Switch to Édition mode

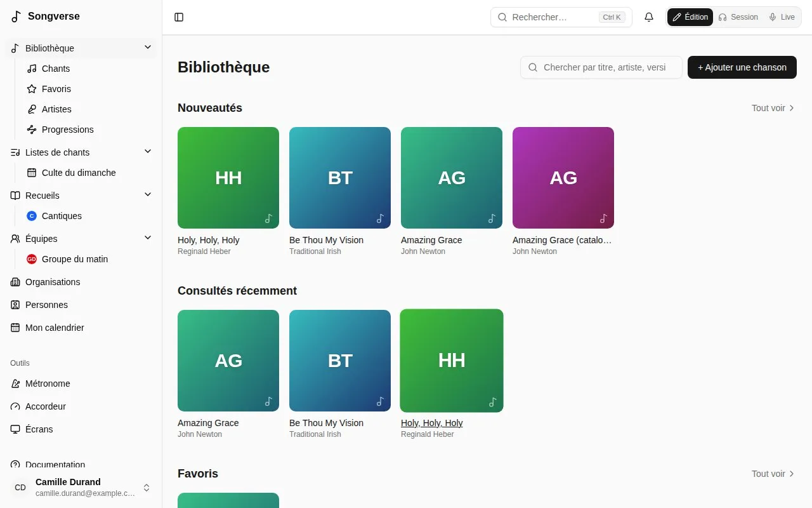690,17
